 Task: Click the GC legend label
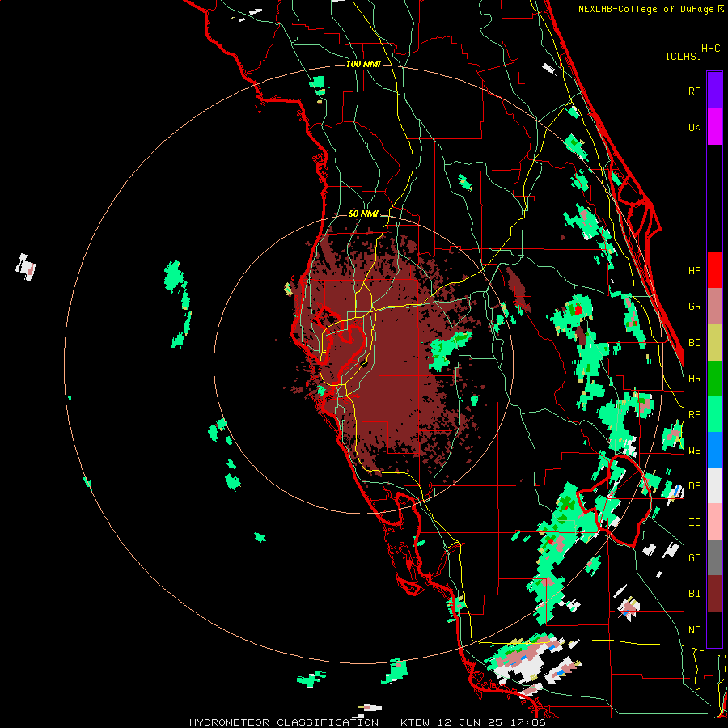pyautogui.click(x=694, y=557)
